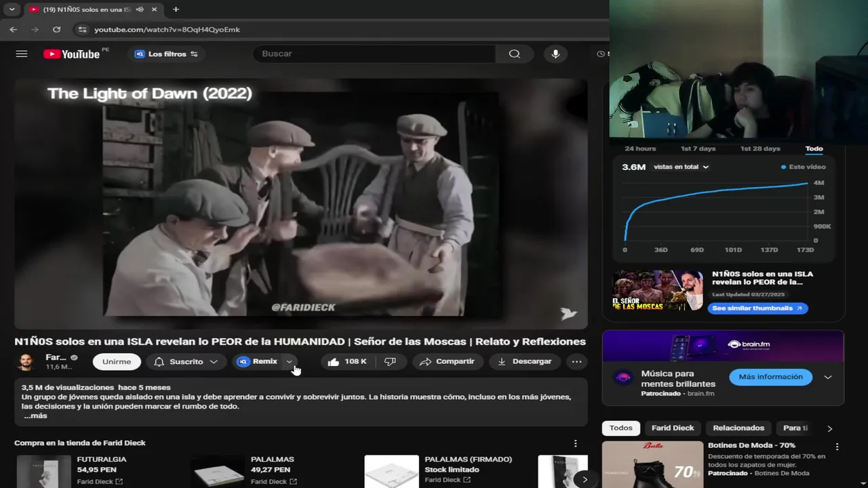This screenshot has width=868, height=488.
Task: Click the channel verified badge
Action: [74, 357]
